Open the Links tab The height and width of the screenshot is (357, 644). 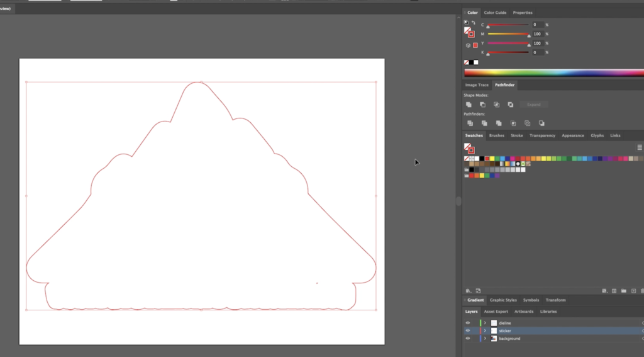[x=615, y=136]
